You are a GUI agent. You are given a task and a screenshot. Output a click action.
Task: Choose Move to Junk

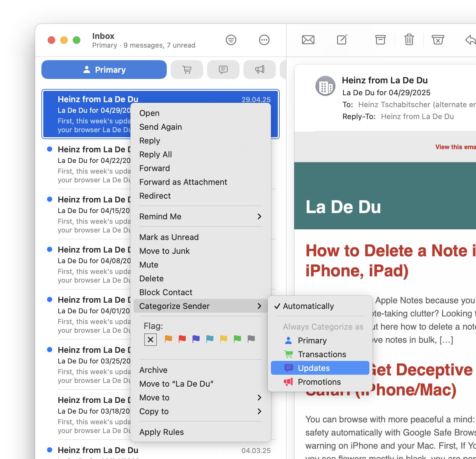(201, 251)
